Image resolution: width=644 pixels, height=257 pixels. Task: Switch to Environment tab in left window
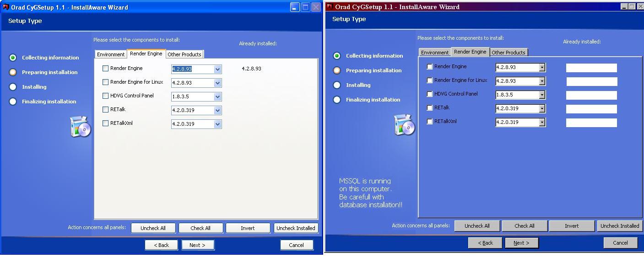coord(111,54)
